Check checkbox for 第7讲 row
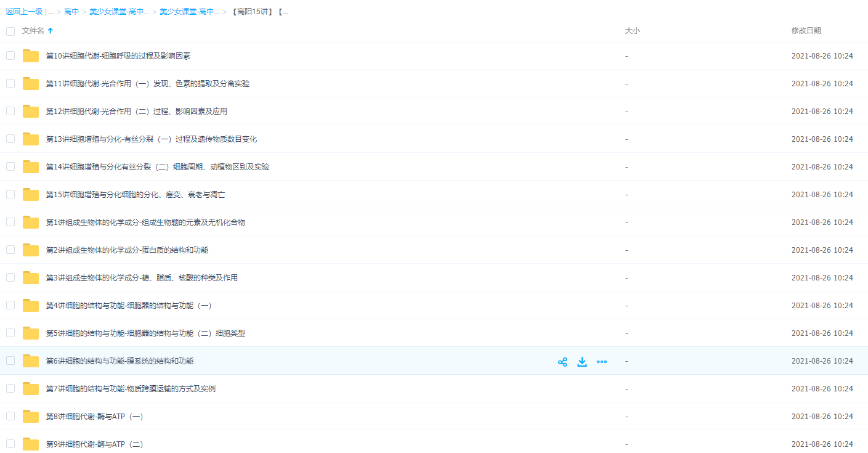This screenshot has width=868, height=453. 10,388
